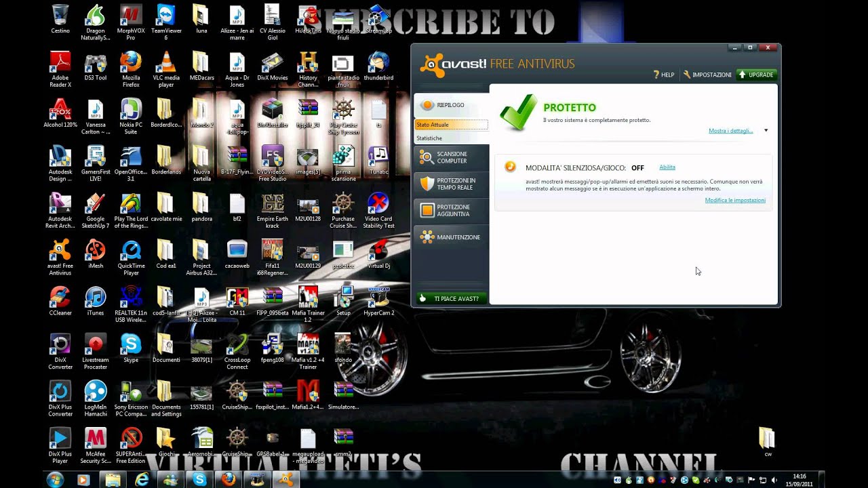The height and width of the screenshot is (488, 868).
Task: Open Alcohol 120% desktop icon
Action: [60, 113]
